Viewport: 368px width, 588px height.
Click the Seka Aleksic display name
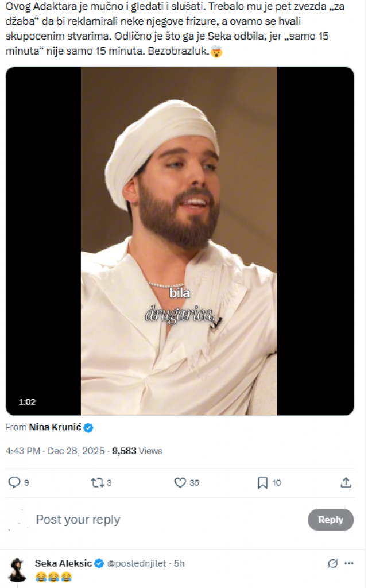(x=63, y=563)
